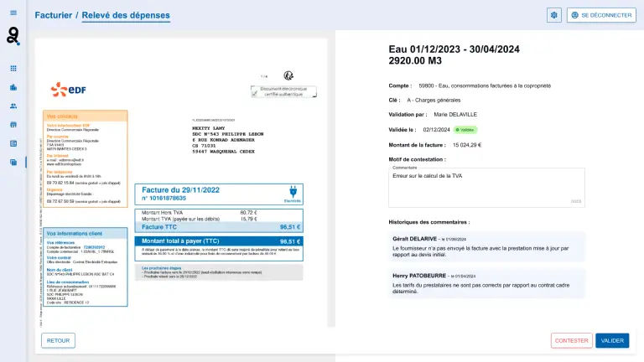
Task: Click 'Facture du 29/11/2022' heading
Action: coord(180,190)
